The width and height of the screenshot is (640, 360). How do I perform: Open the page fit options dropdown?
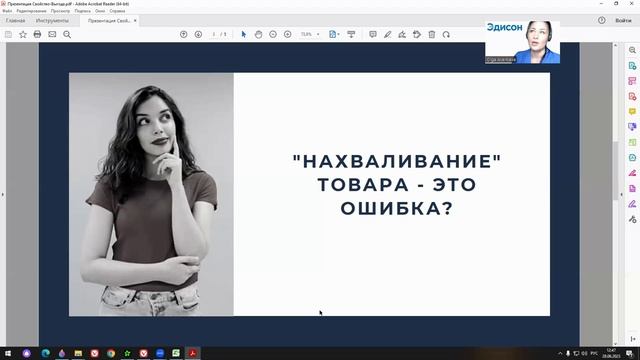(x=334, y=35)
